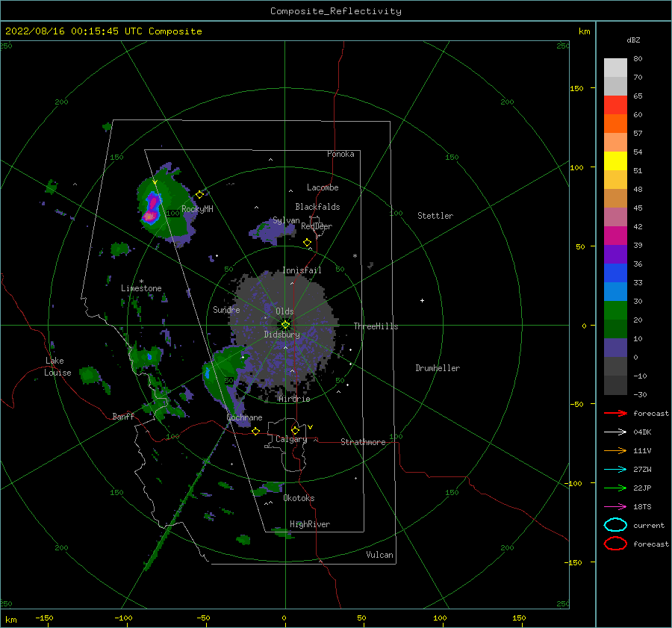Click the yellow 51 dBZ color swatch
Screen dimensions: 672x628
click(x=615, y=161)
